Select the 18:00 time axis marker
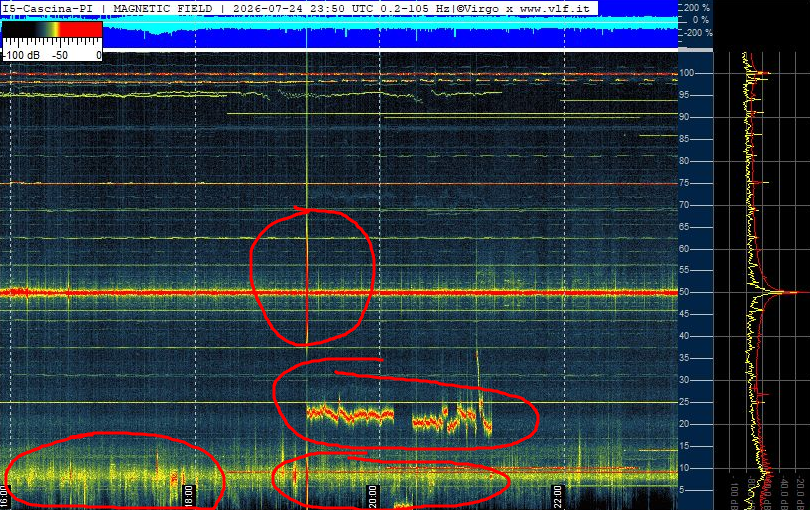 coord(189,497)
